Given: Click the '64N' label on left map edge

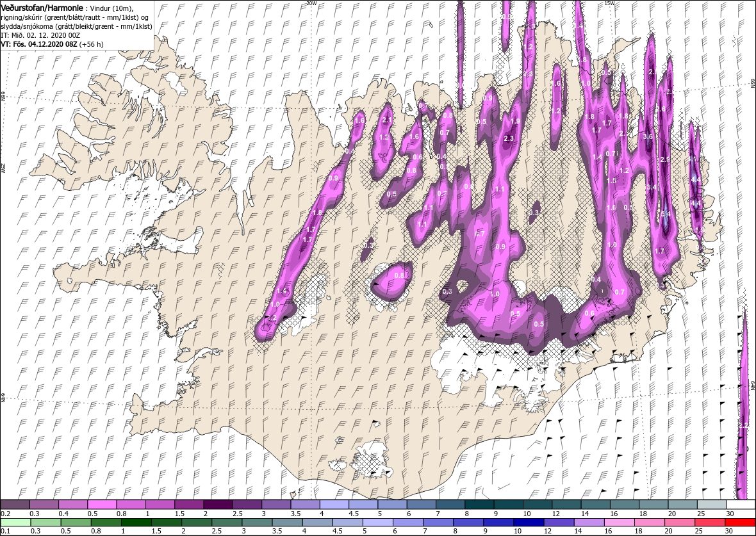Looking at the screenshot, I should pos(3,397).
